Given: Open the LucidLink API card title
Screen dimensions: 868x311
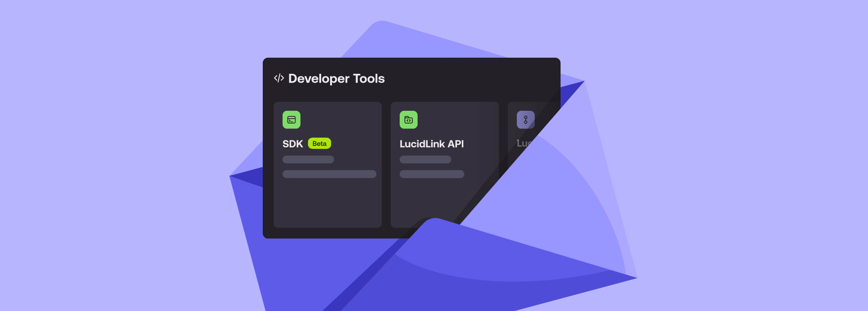Looking at the screenshot, I should pyautogui.click(x=432, y=144).
